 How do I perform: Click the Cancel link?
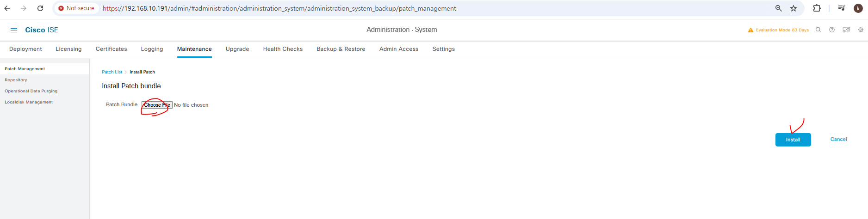coord(838,139)
